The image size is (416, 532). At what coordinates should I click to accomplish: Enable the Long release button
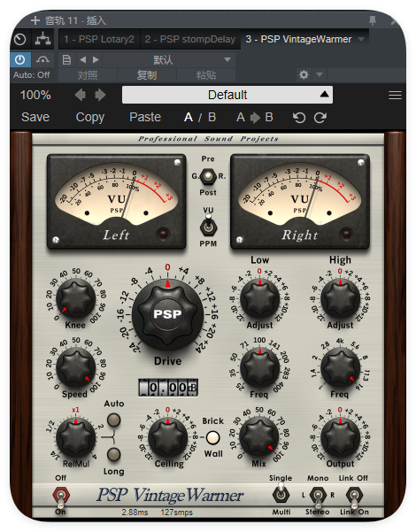coord(113,454)
